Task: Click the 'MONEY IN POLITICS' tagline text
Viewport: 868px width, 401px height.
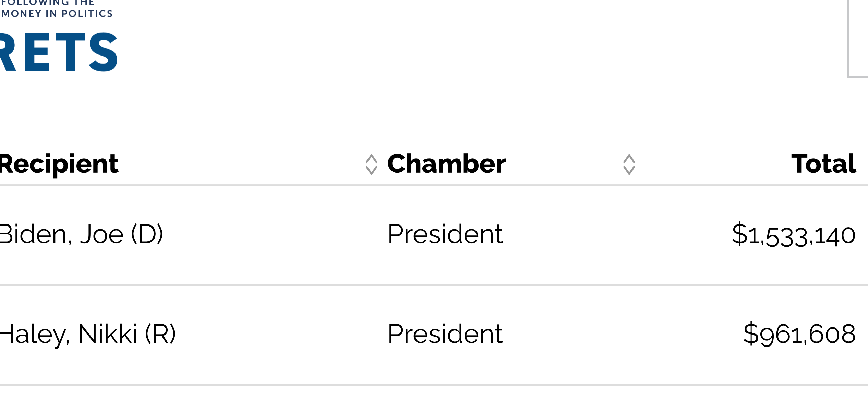Action: 57,14
